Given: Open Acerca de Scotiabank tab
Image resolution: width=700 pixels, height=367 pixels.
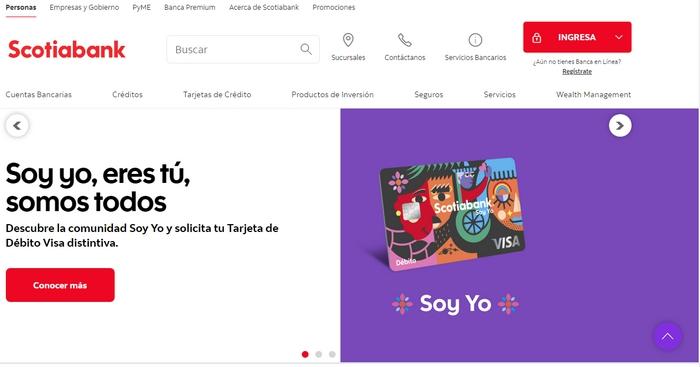Looking at the screenshot, I should click(x=264, y=8).
